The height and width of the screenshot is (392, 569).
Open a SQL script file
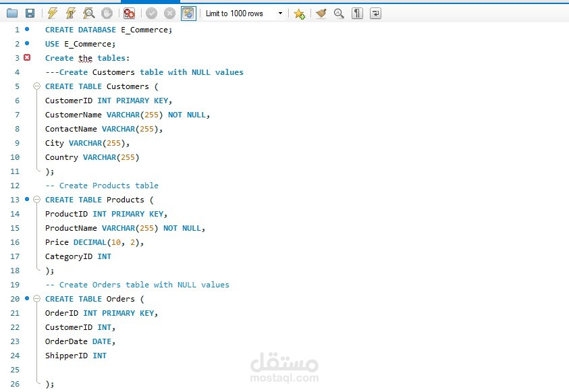coord(12,13)
